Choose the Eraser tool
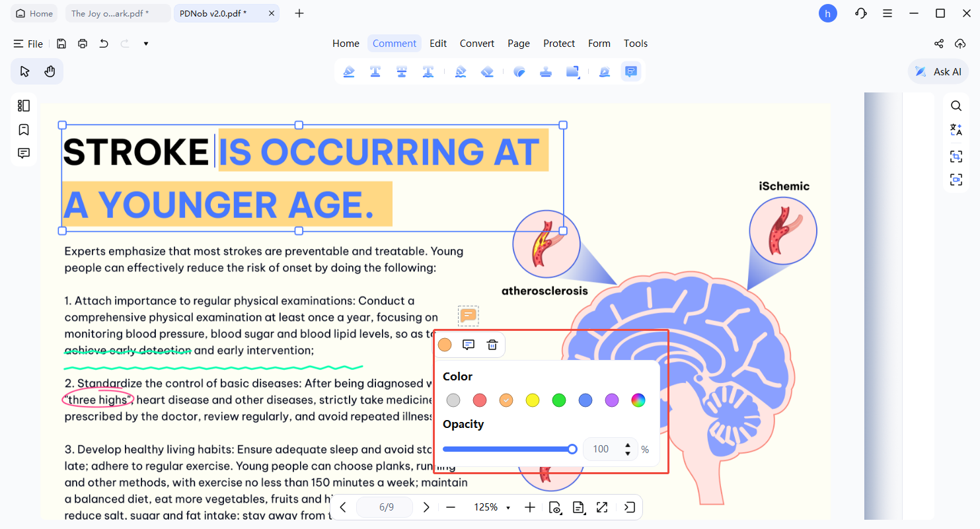The image size is (980, 529). [x=487, y=72]
